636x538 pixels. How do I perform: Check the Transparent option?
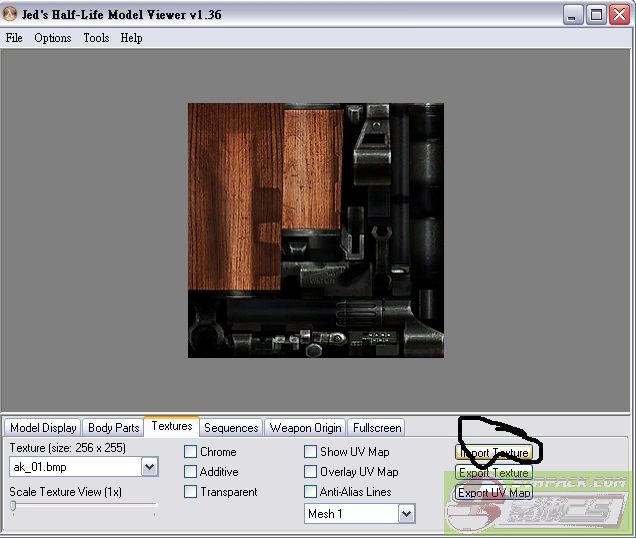(191, 492)
